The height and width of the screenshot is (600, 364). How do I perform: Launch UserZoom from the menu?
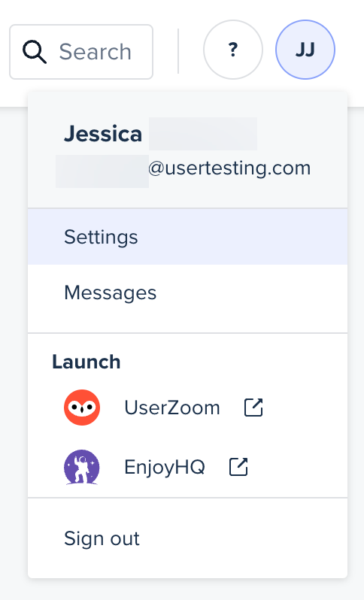point(187,408)
